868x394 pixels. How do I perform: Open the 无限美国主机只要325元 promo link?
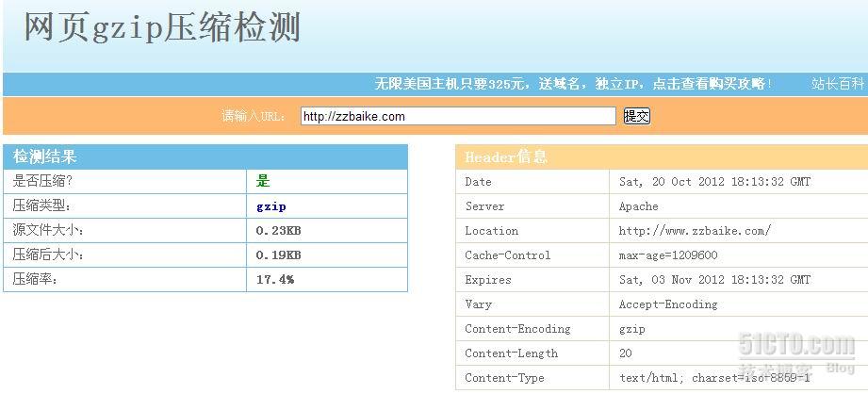574,84
